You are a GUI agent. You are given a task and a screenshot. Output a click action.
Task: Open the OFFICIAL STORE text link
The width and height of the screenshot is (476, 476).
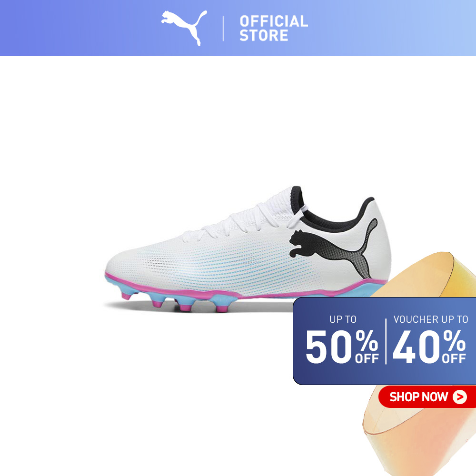(x=274, y=28)
